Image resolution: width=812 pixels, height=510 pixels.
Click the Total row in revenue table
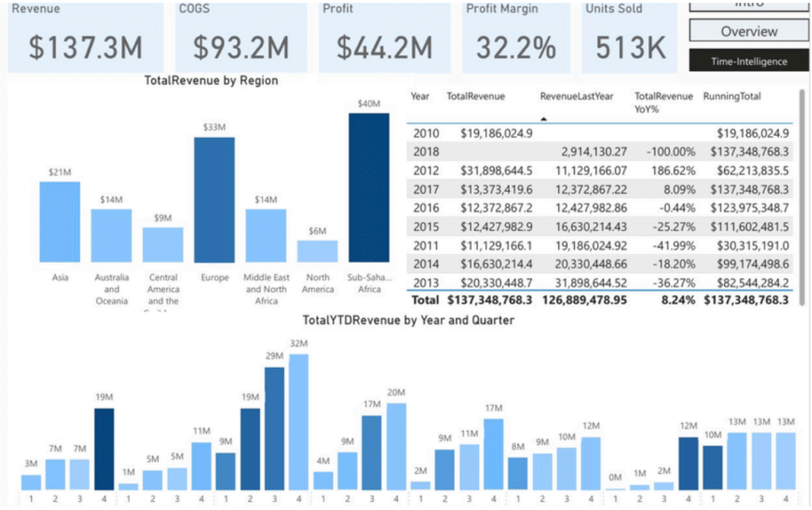[x=603, y=301]
